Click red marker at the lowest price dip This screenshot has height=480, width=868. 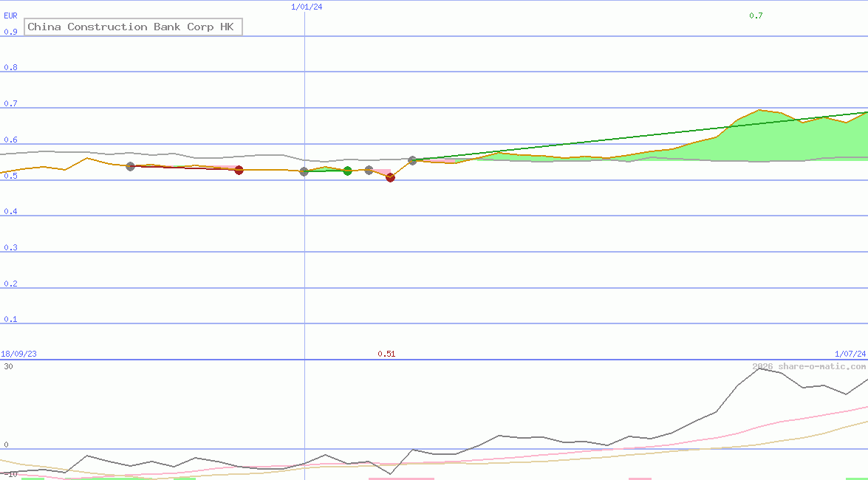[390, 177]
